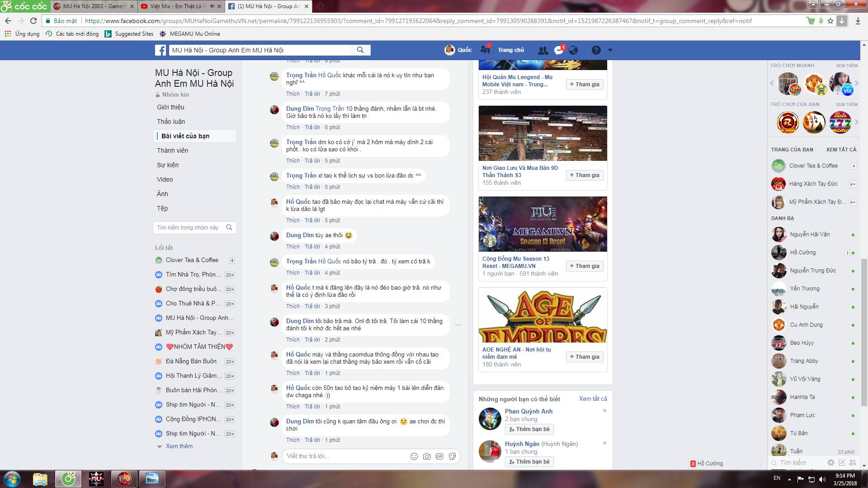Dismiss Phan Quỳnh Anh friend suggestion
Screen dimensions: 868x488
(x=604, y=411)
